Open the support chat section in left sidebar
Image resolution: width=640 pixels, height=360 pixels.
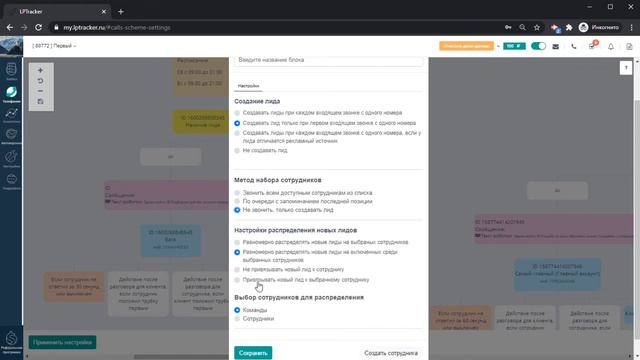point(11,181)
